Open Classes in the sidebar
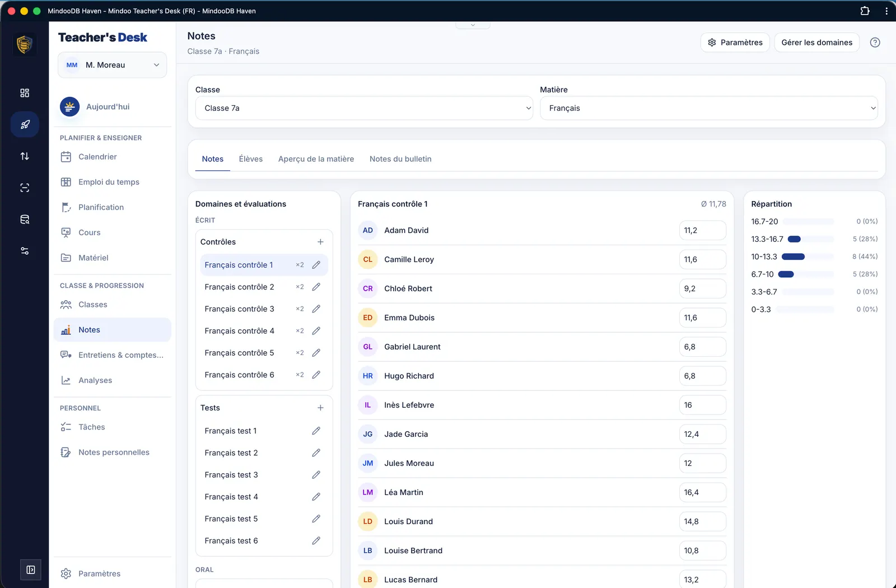Viewport: 896px width, 588px height. pyautogui.click(x=112, y=305)
